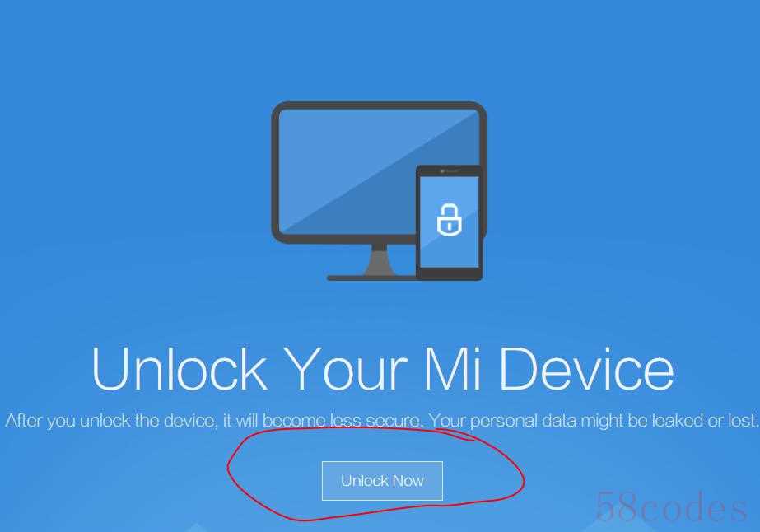
Task: Click the Unlock Now button
Action: click(382, 481)
